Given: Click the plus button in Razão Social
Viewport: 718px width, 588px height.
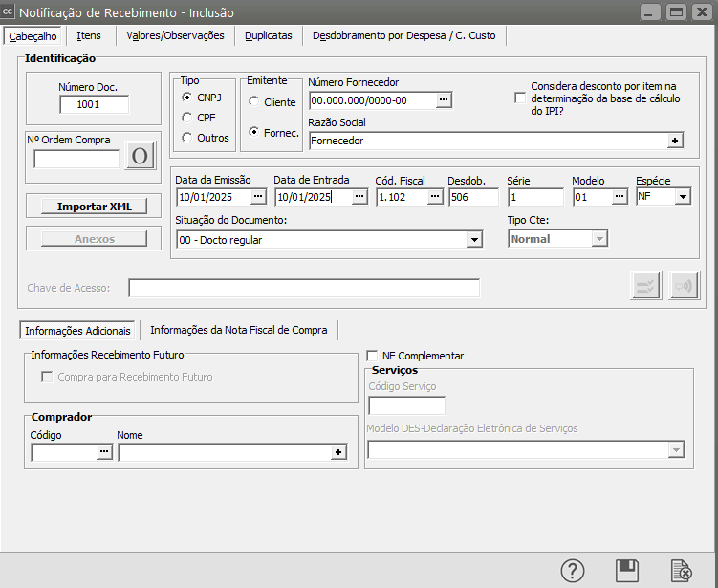Looking at the screenshot, I should 675,141.
